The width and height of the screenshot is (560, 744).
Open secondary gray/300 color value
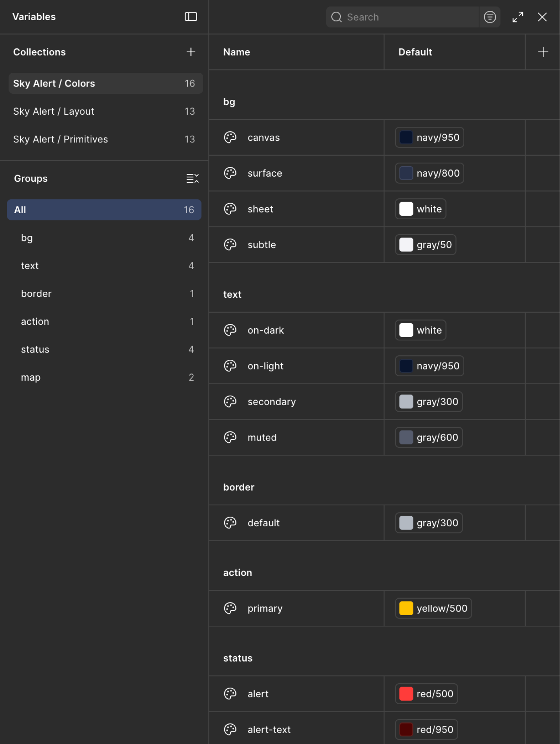tap(429, 402)
